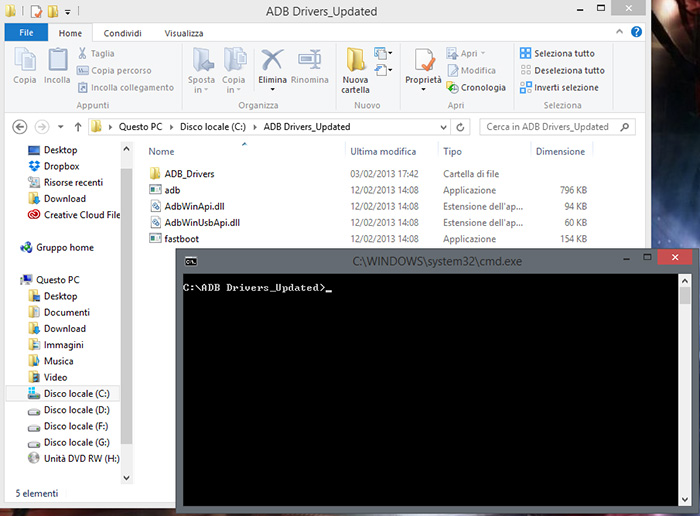Click the cmd.exe title bar system icon

[x=191, y=262]
